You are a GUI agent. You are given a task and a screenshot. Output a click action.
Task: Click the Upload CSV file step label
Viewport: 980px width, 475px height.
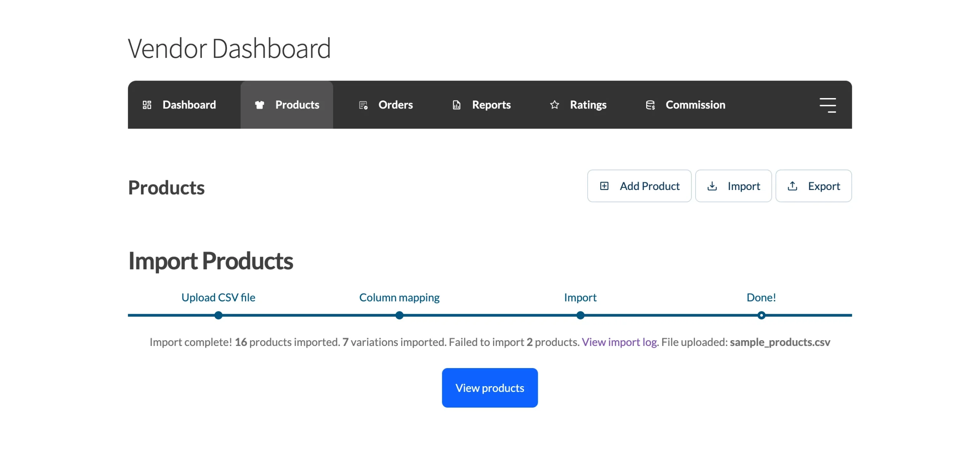tap(218, 298)
